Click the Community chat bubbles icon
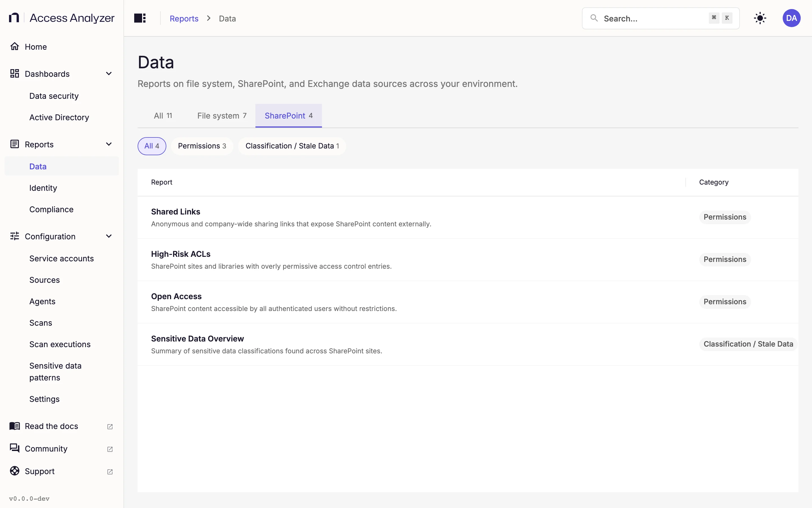Viewport: 812px width, 508px height. [14, 448]
